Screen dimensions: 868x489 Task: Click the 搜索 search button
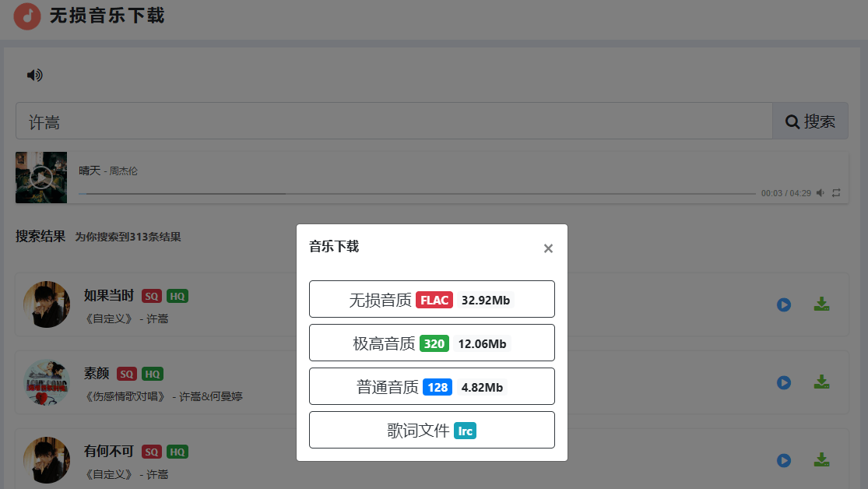pyautogui.click(x=810, y=121)
